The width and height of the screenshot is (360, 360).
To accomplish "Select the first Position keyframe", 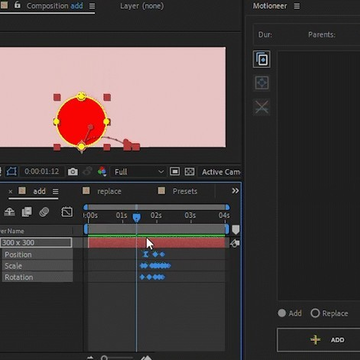I will (x=145, y=254).
